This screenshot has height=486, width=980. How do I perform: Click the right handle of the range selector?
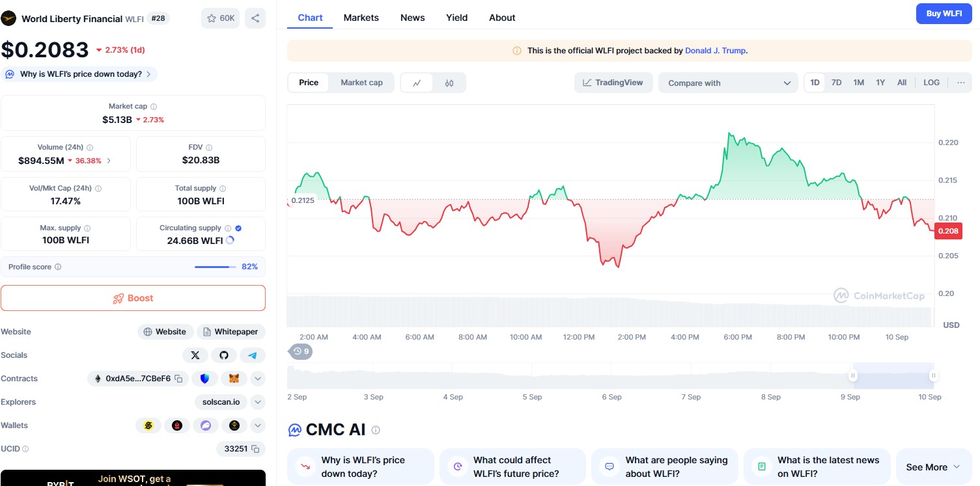tap(934, 375)
